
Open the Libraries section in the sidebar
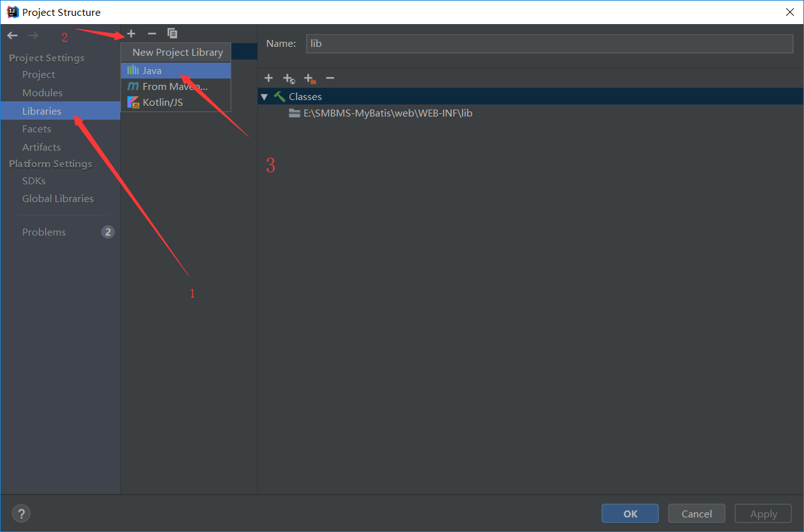click(x=42, y=110)
